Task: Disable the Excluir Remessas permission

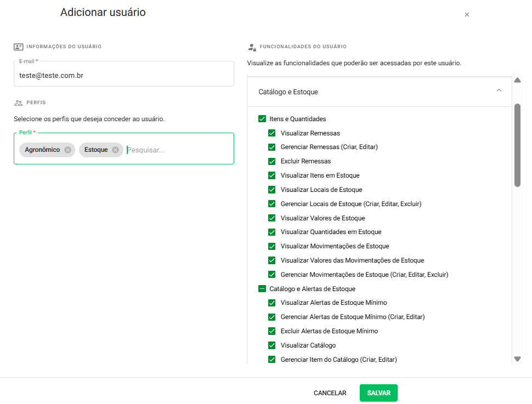Action: point(271,161)
